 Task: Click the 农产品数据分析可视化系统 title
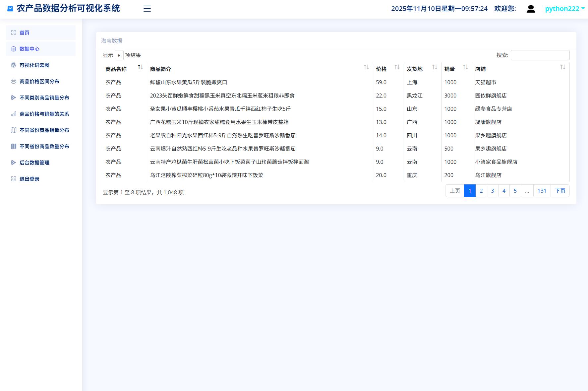[68, 8]
